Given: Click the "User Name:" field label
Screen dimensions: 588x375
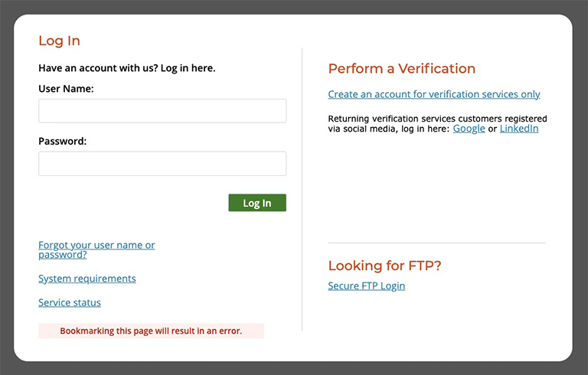Looking at the screenshot, I should [66, 89].
